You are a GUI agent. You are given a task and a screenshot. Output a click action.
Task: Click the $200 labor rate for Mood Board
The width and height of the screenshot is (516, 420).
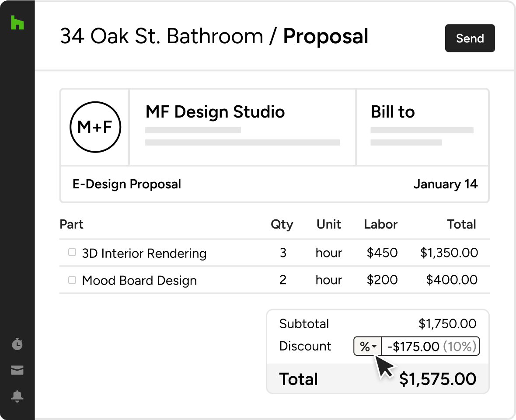[382, 280]
